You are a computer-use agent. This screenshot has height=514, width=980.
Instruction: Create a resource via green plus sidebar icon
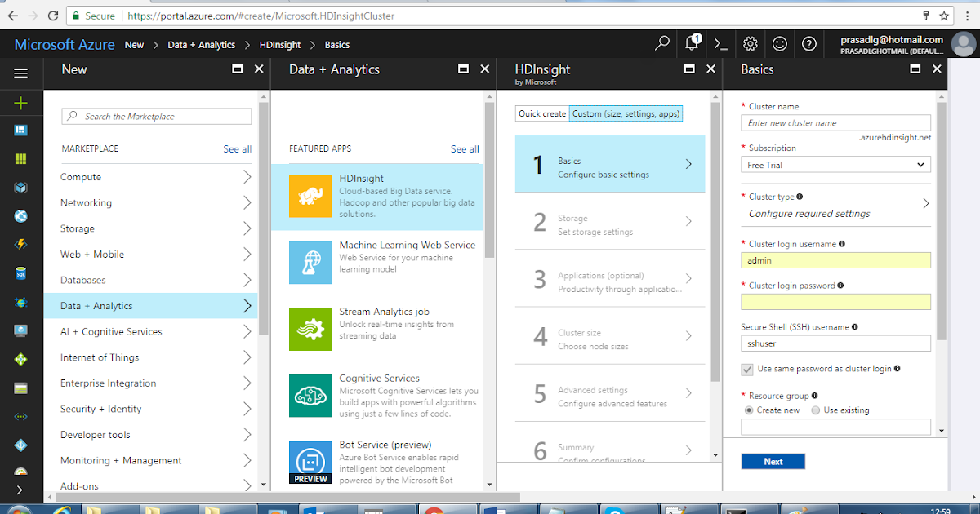[20, 103]
